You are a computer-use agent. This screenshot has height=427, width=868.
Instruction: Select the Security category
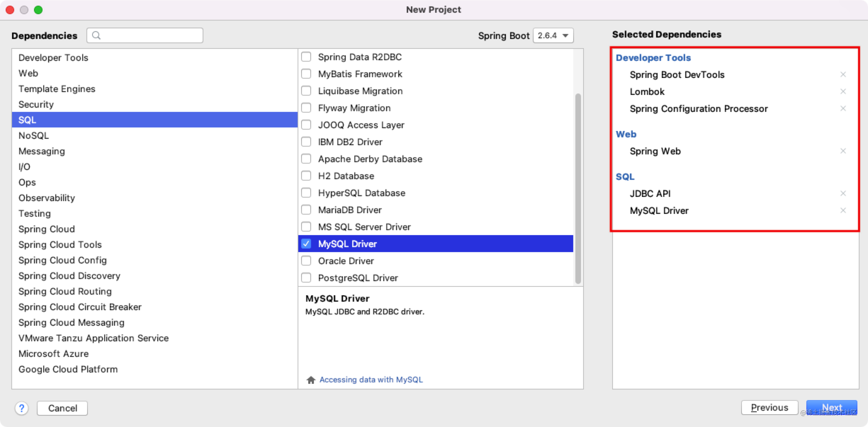coord(36,104)
